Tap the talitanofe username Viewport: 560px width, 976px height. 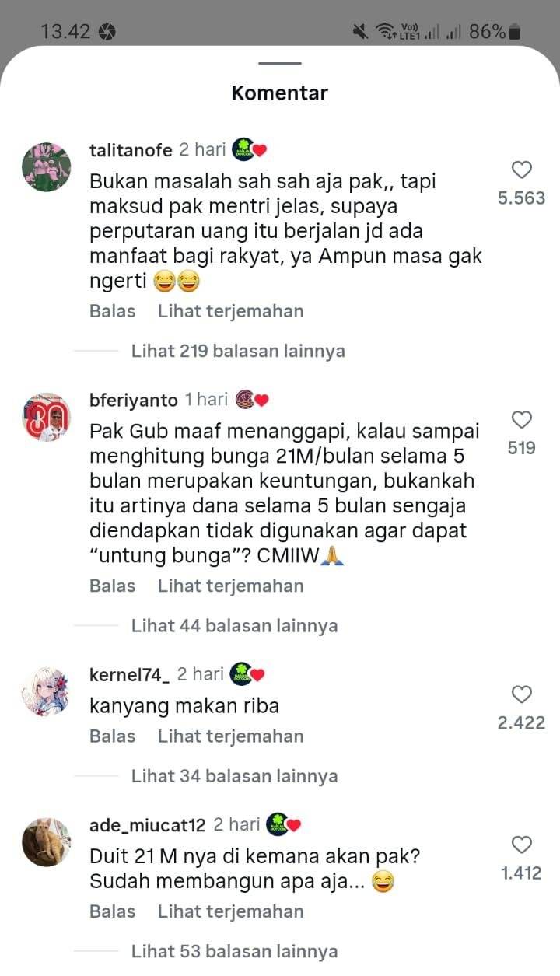131,150
